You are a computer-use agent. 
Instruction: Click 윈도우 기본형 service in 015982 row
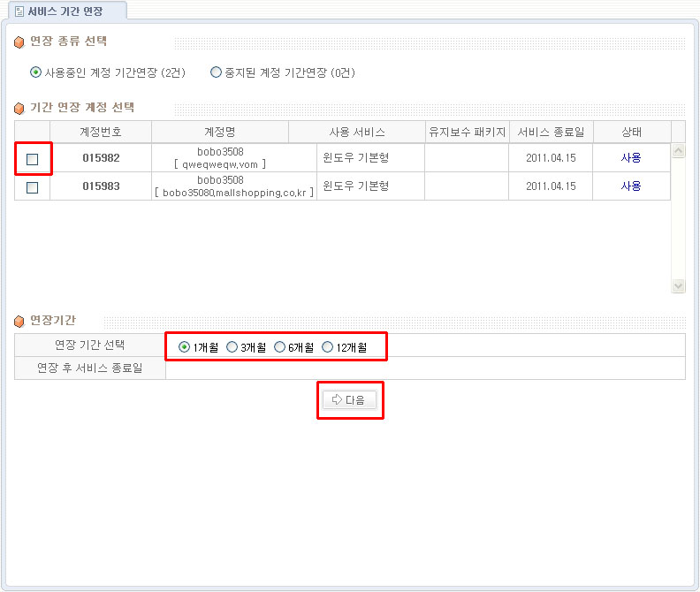pos(356,157)
